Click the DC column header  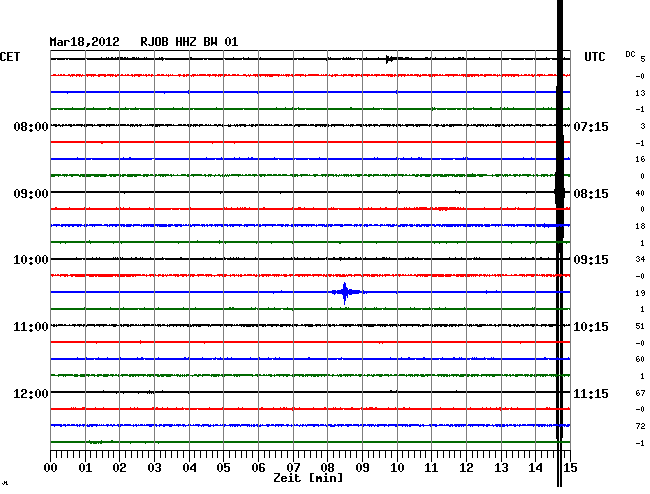click(630, 54)
